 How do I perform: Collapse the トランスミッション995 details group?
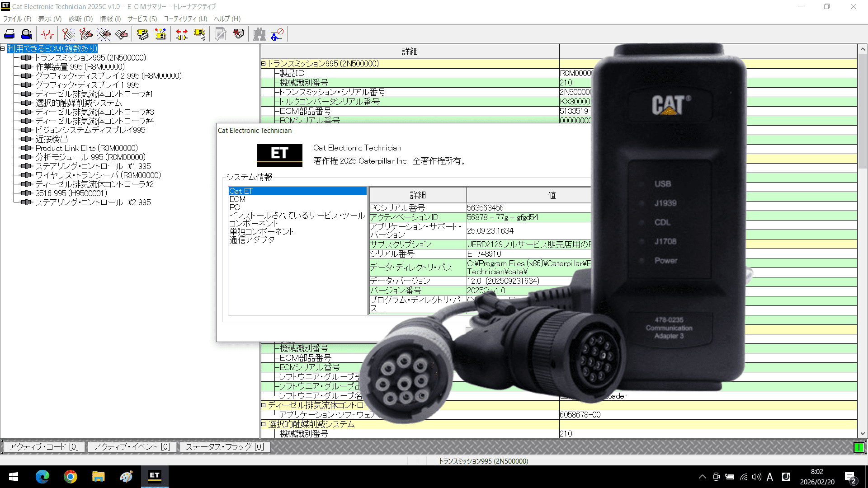[263, 64]
